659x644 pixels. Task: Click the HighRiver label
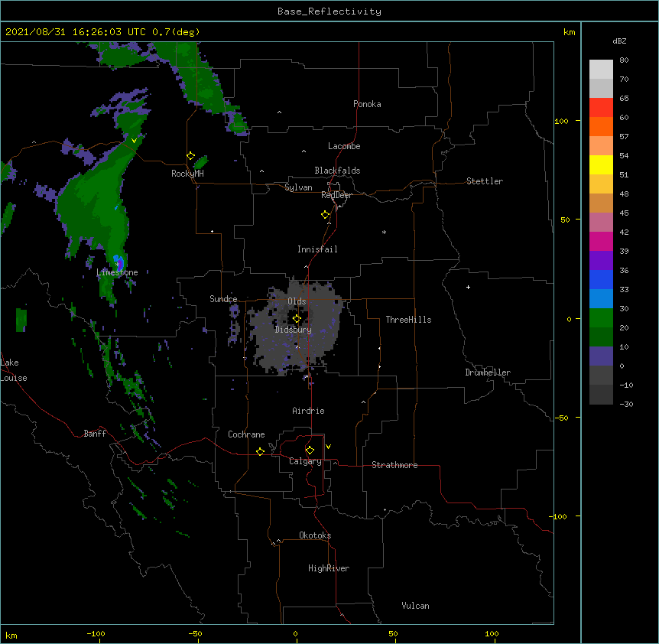click(x=329, y=568)
